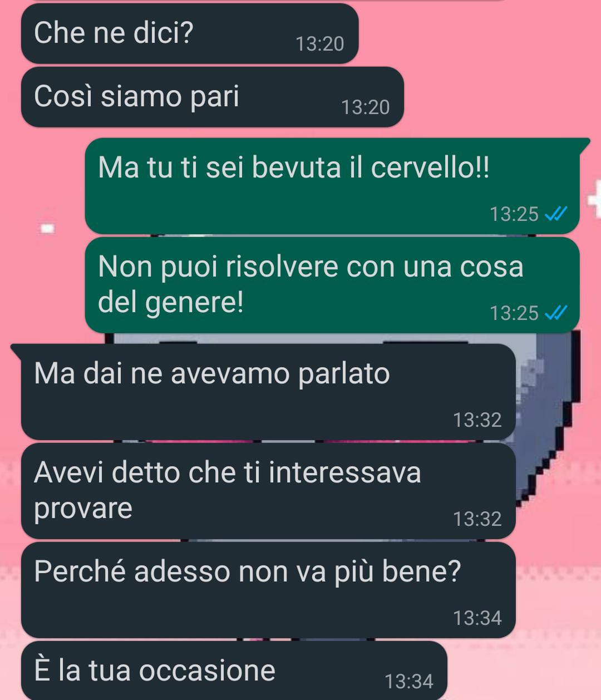
Task: Tap the 'Che ne dici?' message bubble
Action: (x=189, y=33)
